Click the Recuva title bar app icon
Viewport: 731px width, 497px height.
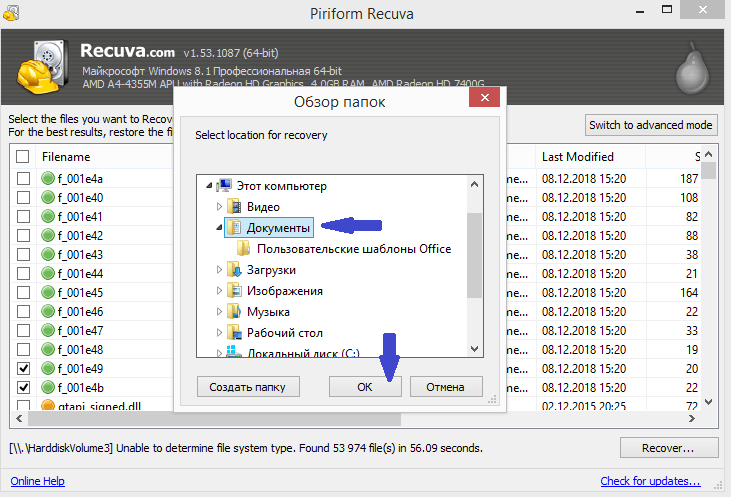click(x=11, y=13)
